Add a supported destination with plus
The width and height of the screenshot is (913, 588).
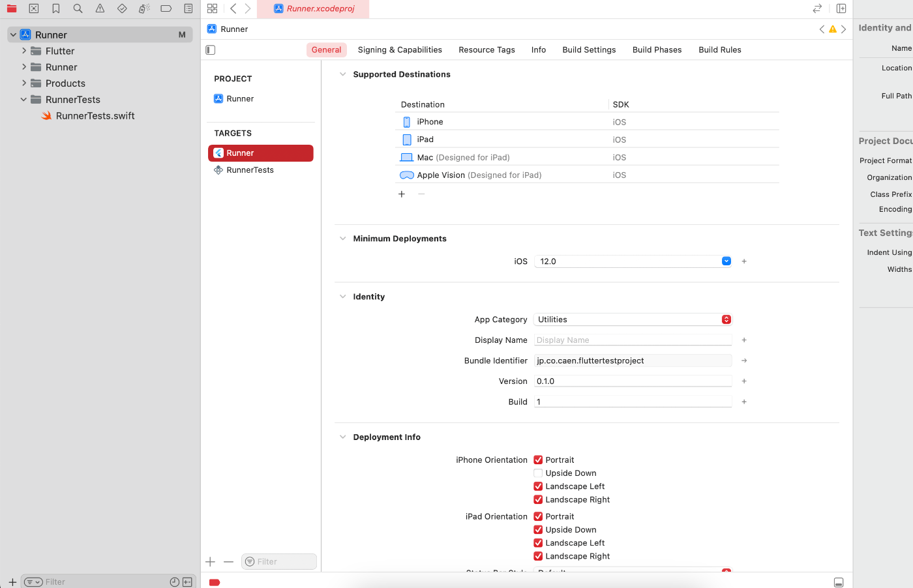click(402, 194)
